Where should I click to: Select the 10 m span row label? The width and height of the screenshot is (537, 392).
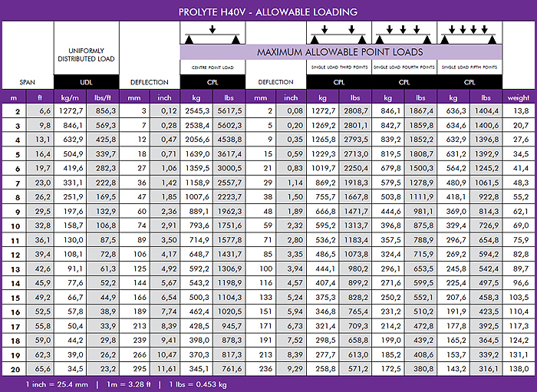pos(14,226)
